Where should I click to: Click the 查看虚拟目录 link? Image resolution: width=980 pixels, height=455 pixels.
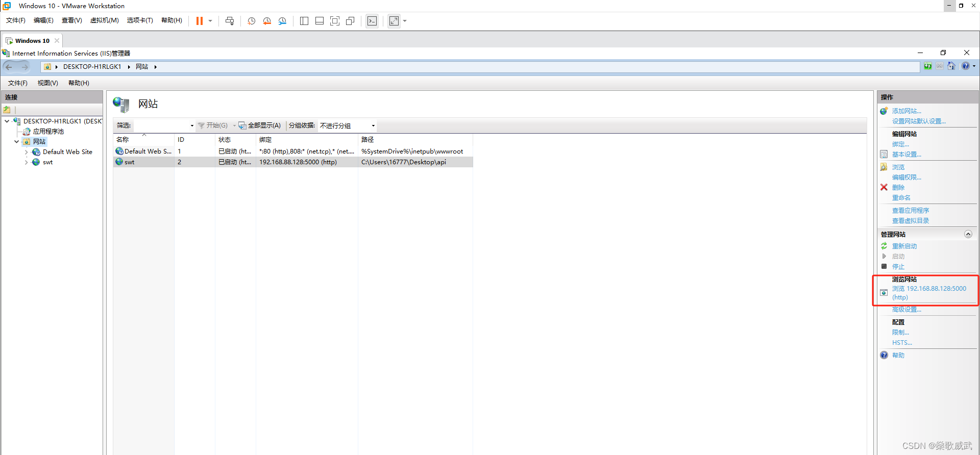911,221
